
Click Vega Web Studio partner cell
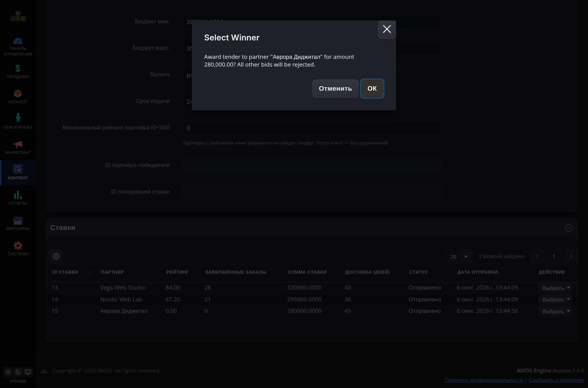[x=122, y=287]
